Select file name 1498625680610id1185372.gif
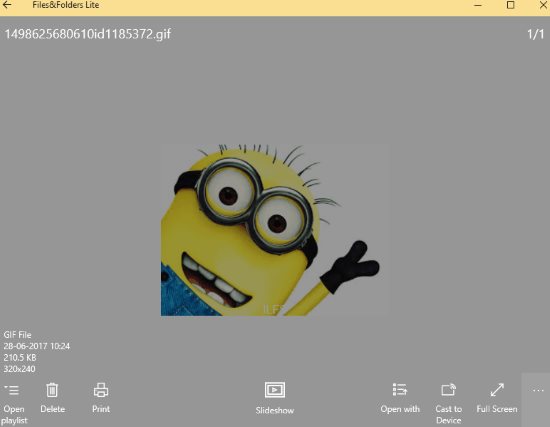550x427 pixels. pos(87,34)
